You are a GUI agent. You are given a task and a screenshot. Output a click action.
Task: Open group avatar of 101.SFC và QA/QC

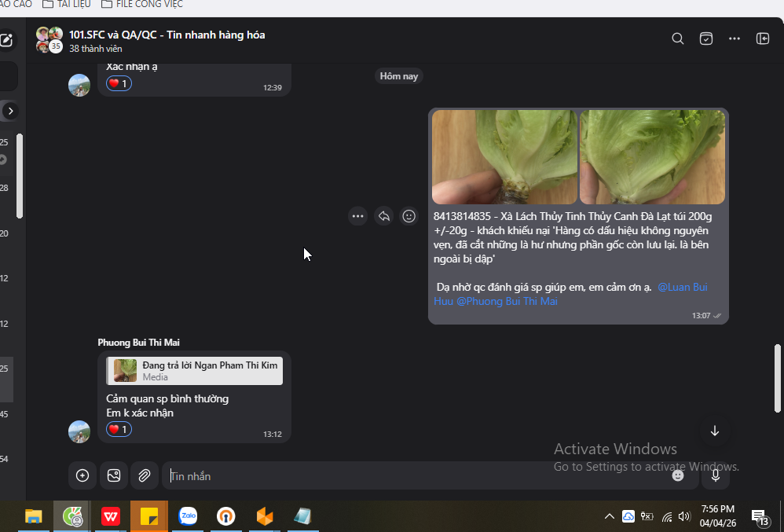click(x=49, y=40)
